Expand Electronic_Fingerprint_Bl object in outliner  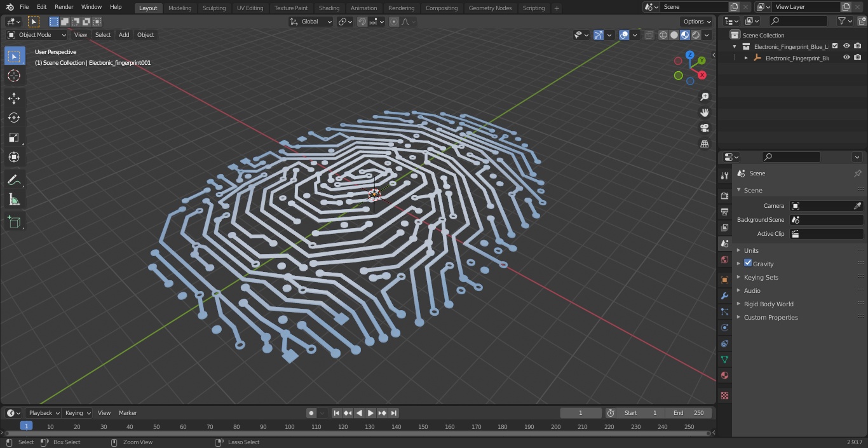[746, 58]
